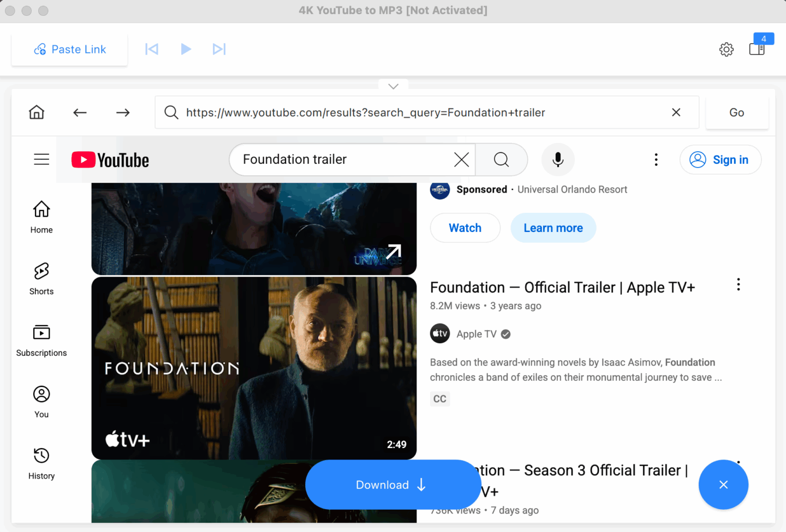Open Shorts from the sidebar
The height and width of the screenshot is (532, 786).
41,279
